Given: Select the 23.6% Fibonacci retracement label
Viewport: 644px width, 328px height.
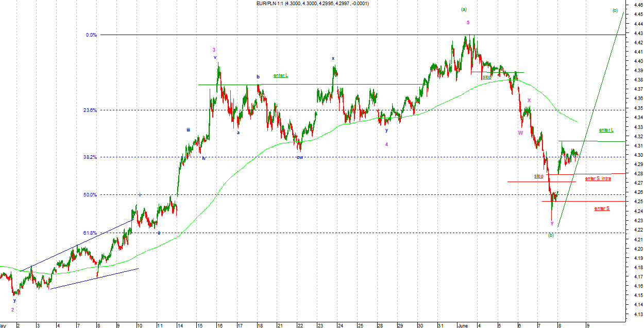Looking at the screenshot, I should (91, 110).
